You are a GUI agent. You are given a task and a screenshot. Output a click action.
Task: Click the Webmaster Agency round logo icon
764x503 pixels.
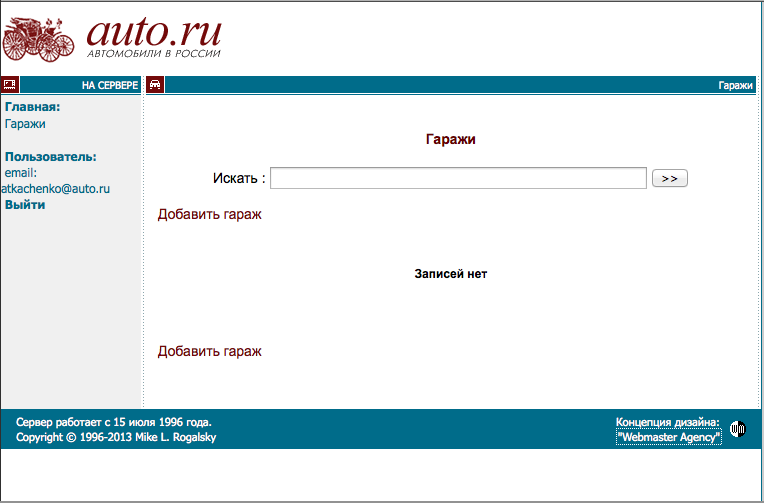[x=738, y=429]
